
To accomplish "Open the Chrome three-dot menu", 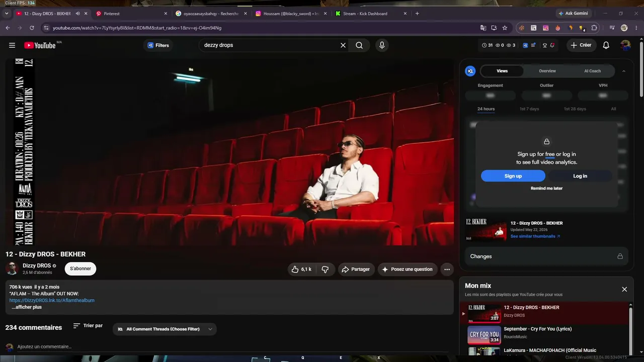I will coord(636,28).
